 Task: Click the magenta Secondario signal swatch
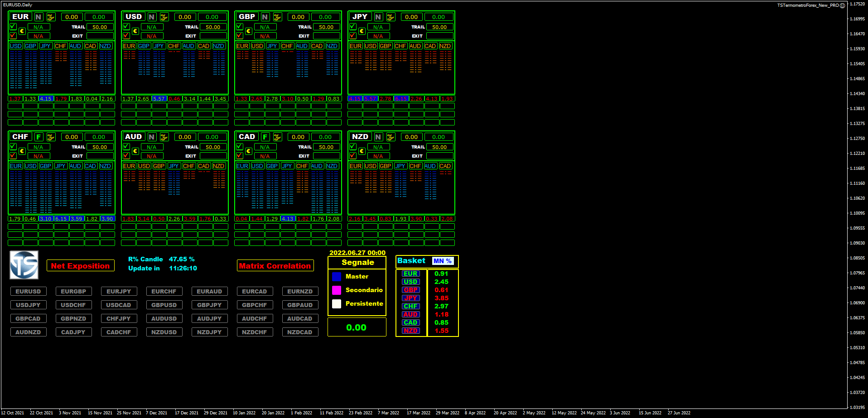(x=337, y=290)
